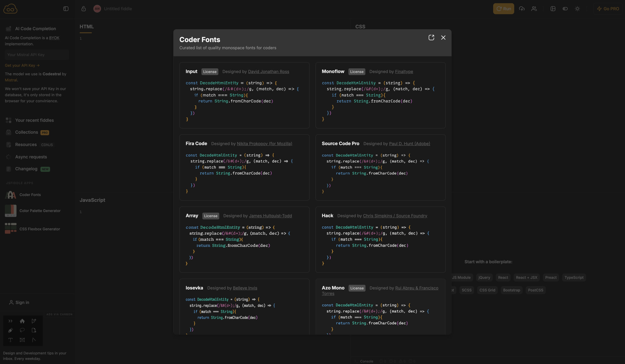625x364 pixels.
Task: Choose the jQuery boilerplate
Action: coord(484,278)
